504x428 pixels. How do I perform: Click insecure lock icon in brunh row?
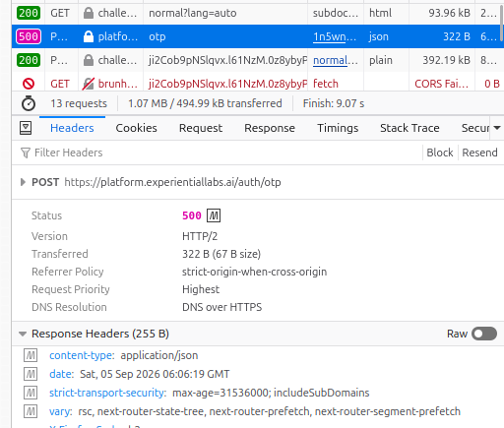[x=89, y=84]
